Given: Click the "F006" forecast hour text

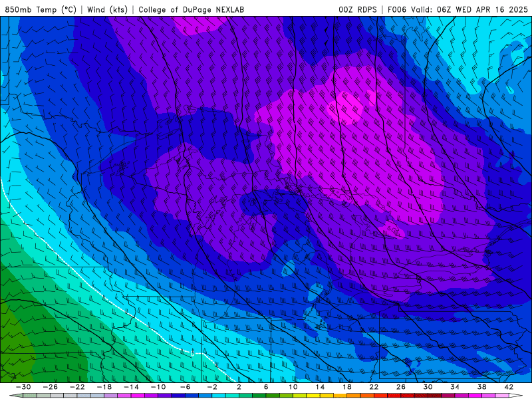Looking at the screenshot, I should pos(396,9).
